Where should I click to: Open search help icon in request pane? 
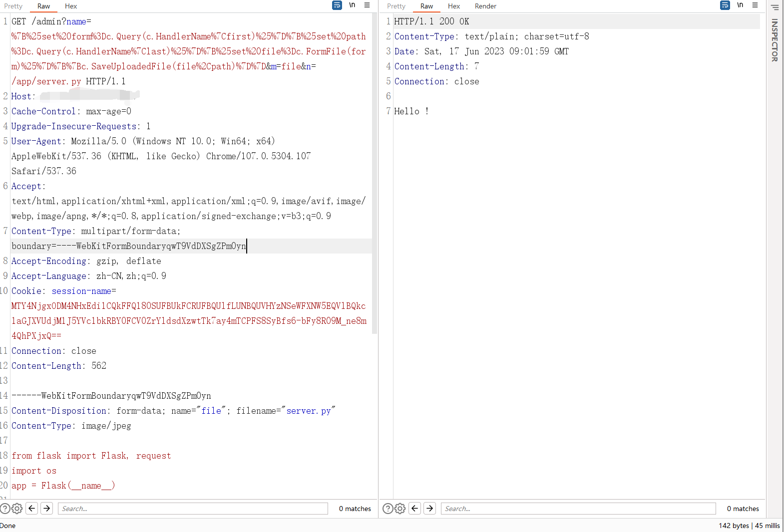pyautogui.click(x=5, y=509)
